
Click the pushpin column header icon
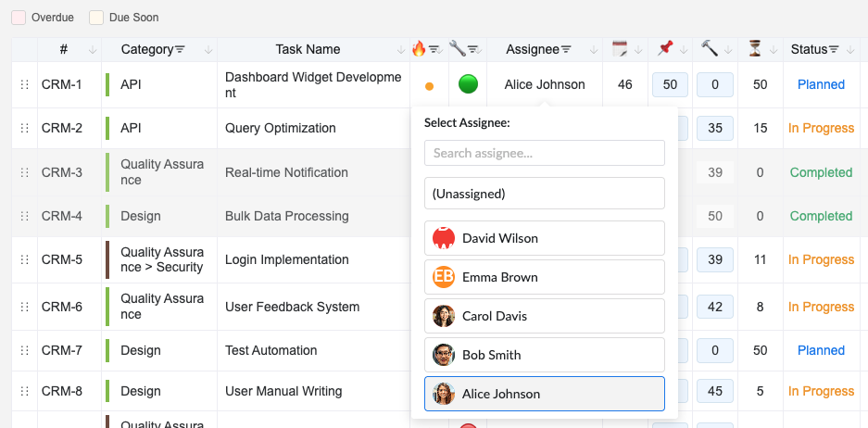click(x=665, y=49)
